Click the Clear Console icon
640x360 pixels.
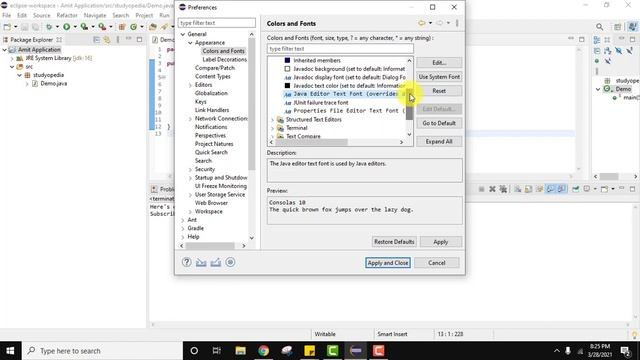[x=518, y=189]
